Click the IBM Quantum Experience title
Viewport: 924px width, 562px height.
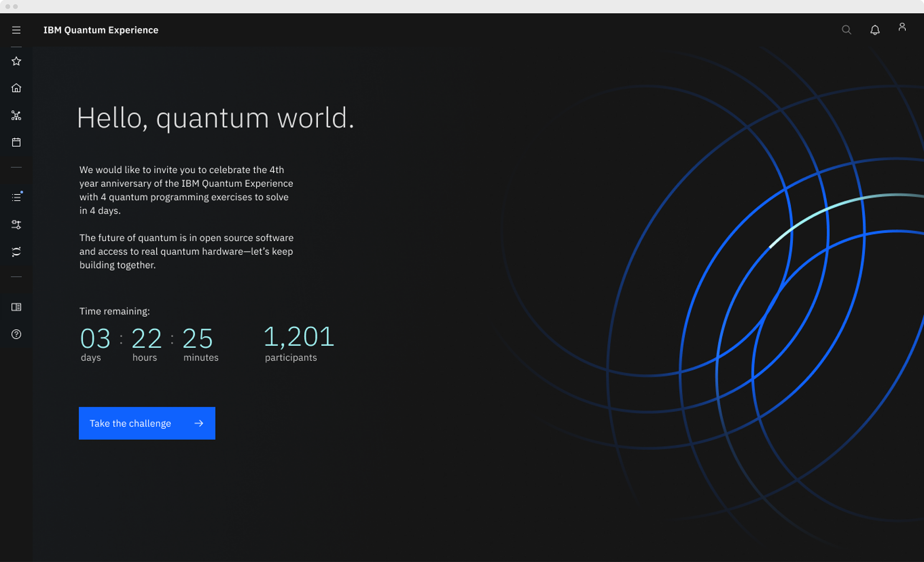pyautogui.click(x=101, y=30)
